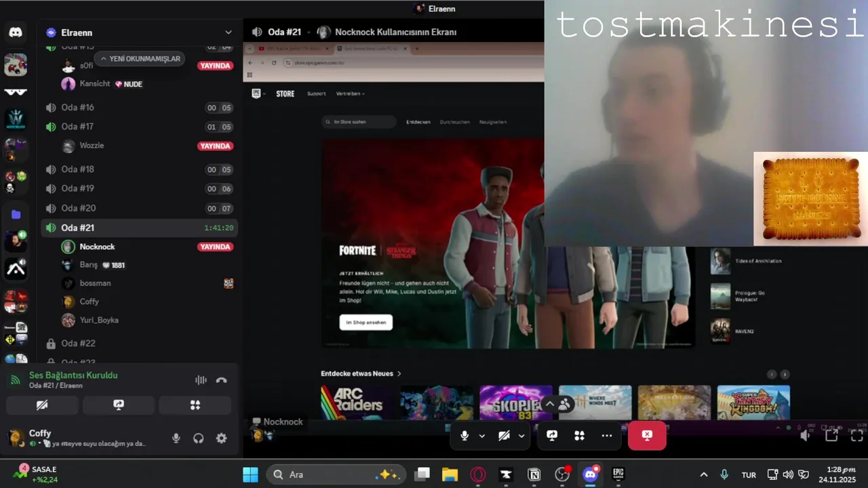Viewport: 868px width, 488px height.
Task: Mute the stream volume speaker
Action: [x=805, y=435]
